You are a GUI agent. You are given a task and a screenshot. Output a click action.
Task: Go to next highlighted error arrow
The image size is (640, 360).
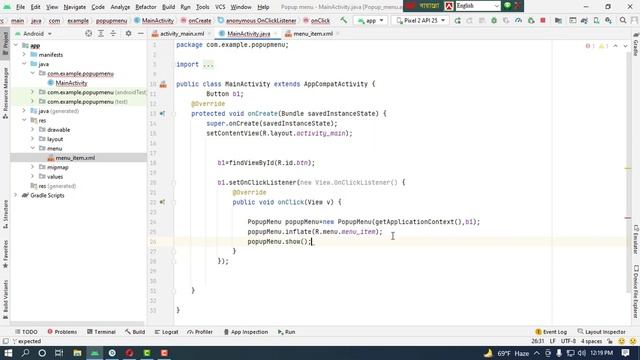(625, 46)
